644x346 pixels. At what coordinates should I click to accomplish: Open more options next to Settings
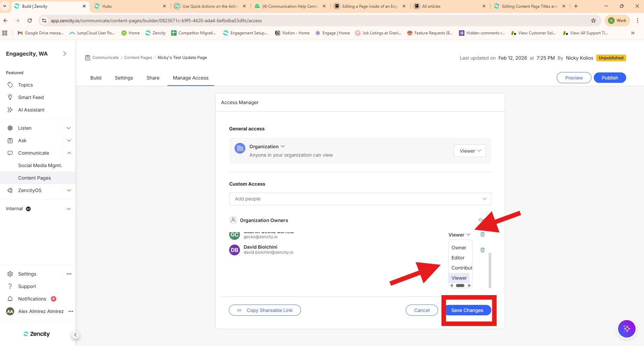click(x=69, y=274)
